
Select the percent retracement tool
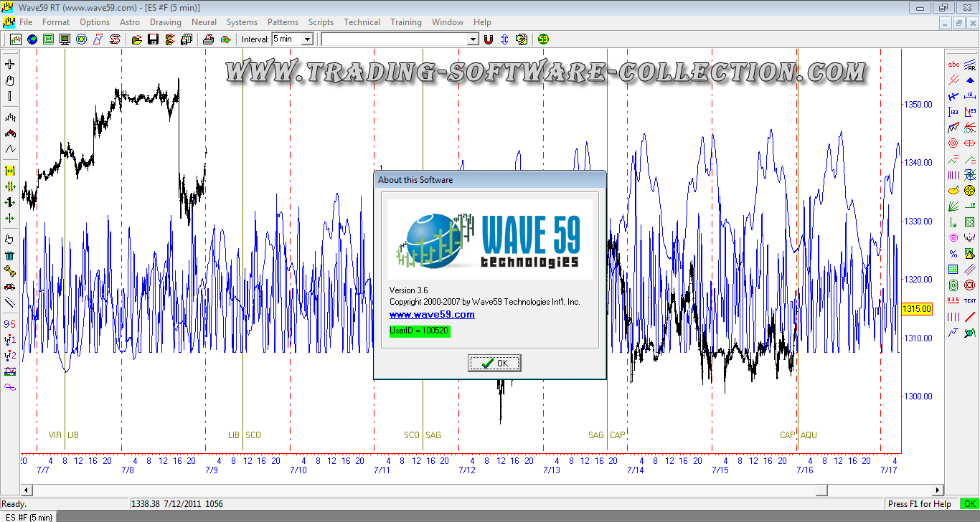coord(953,254)
